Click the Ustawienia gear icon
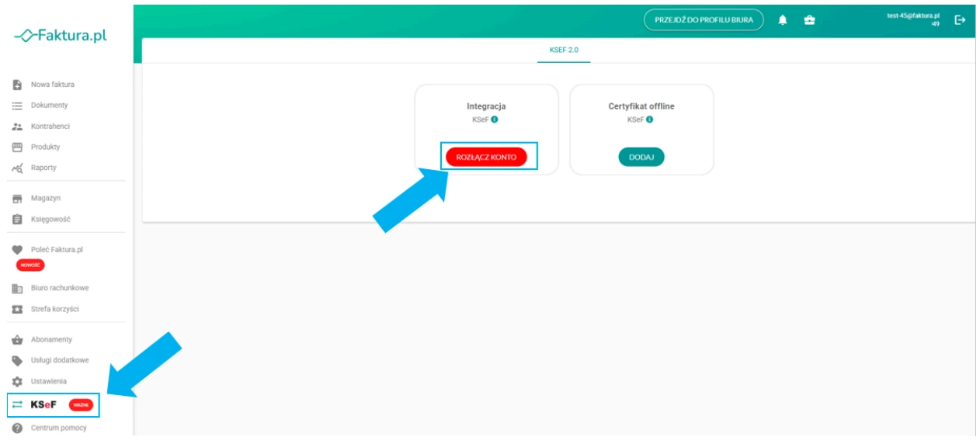This screenshot has width=980, height=444. click(x=17, y=382)
